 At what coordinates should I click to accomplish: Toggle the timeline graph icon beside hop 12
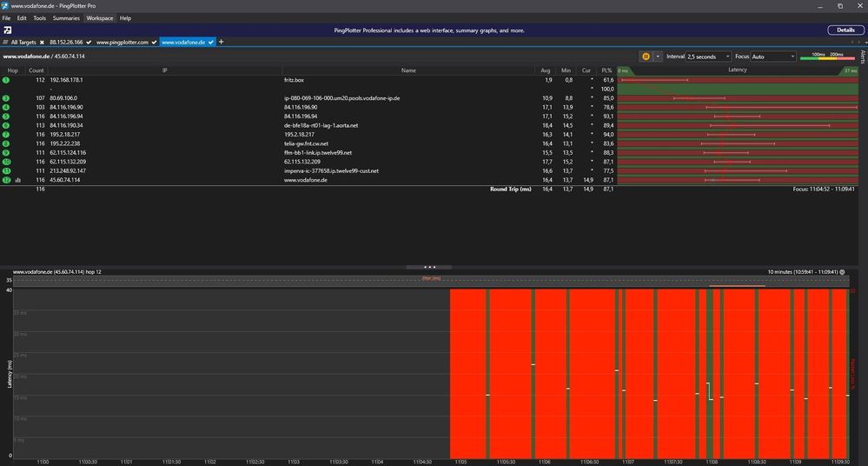tap(18, 180)
